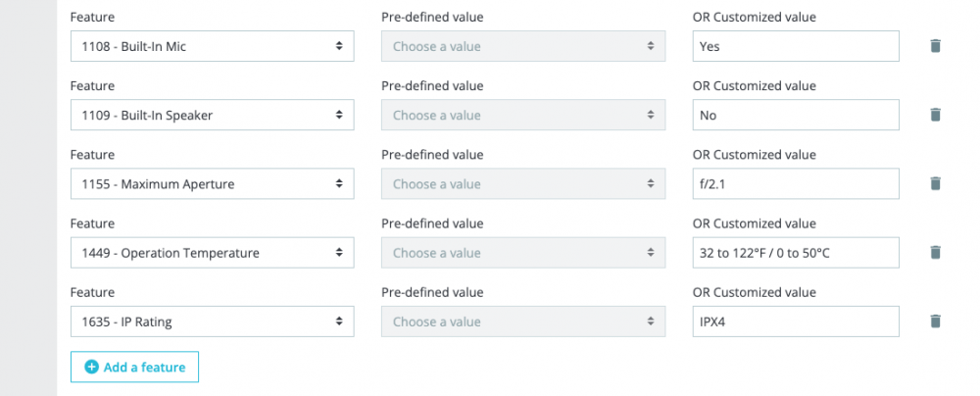Remove the Maximum Aperture feature row
Image resolution: width=980 pixels, height=396 pixels.
coord(935,183)
